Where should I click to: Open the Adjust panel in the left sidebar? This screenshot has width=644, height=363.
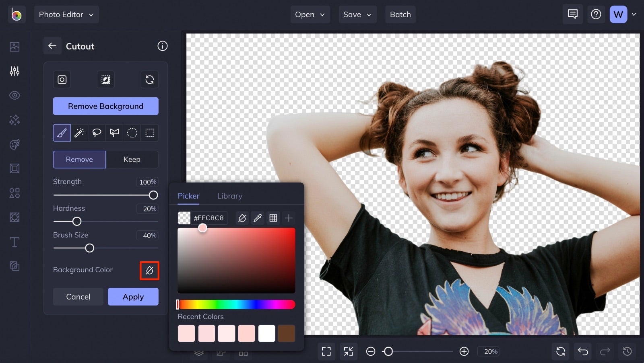pyautogui.click(x=14, y=71)
